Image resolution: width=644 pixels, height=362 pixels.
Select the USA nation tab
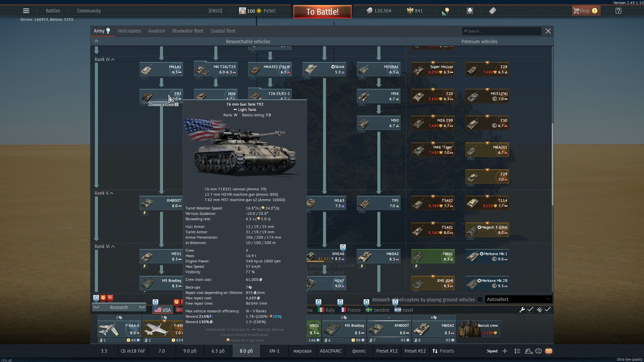tap(163, 310)
